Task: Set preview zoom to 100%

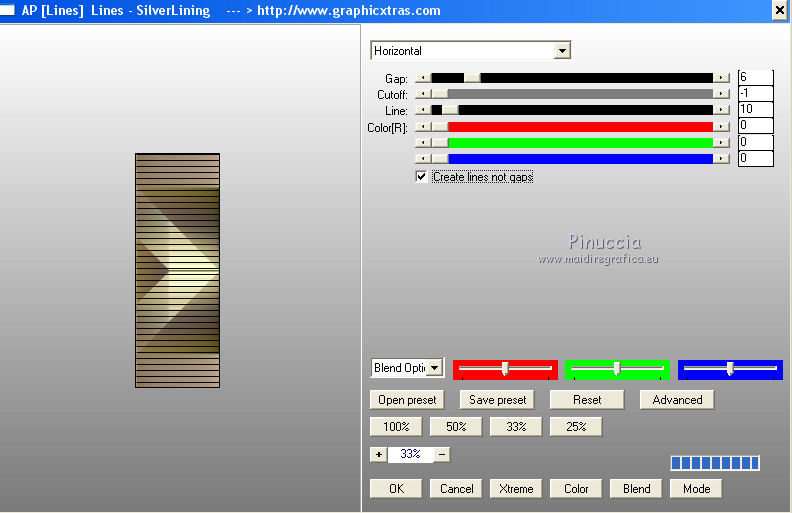Action: pos(396,427)
